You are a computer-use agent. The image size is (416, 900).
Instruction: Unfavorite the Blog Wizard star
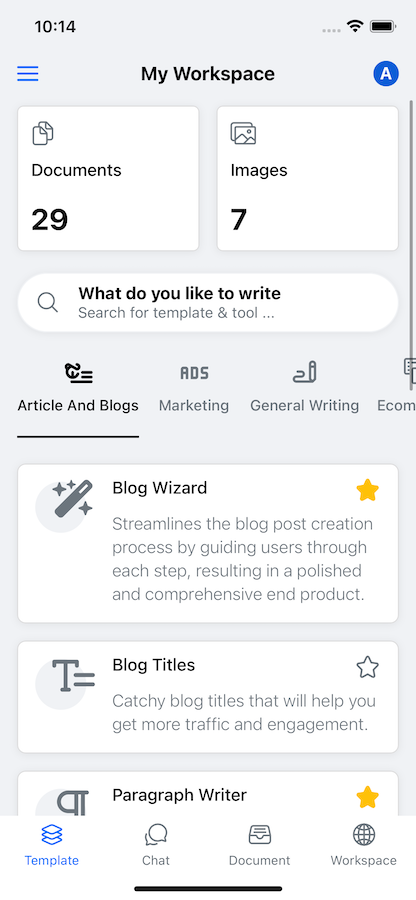tap(367, 491)
